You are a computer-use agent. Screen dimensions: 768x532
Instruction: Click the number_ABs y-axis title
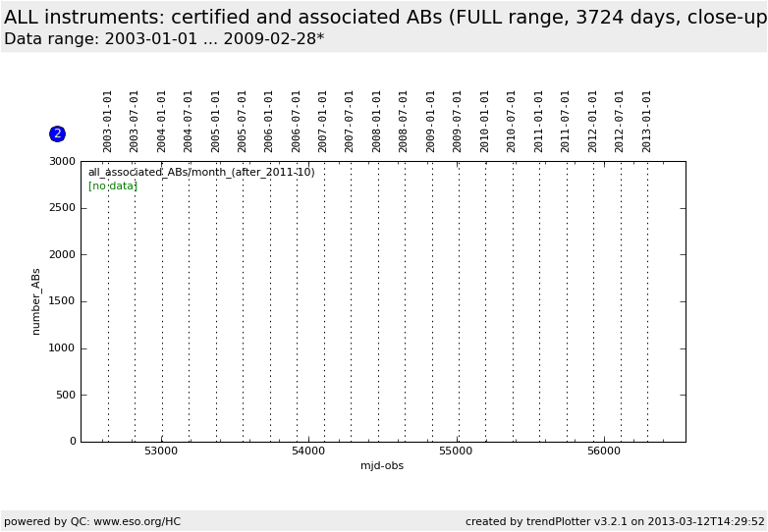[36, 301]
